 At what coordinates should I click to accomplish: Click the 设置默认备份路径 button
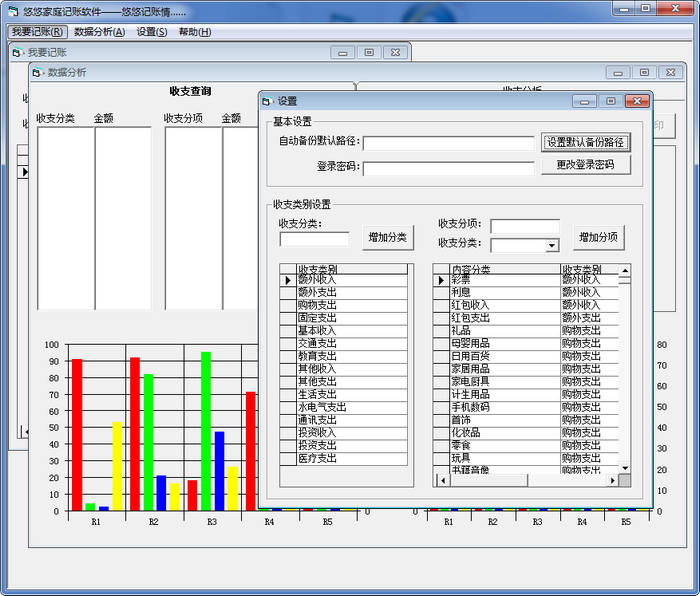(x=586, y=142)
